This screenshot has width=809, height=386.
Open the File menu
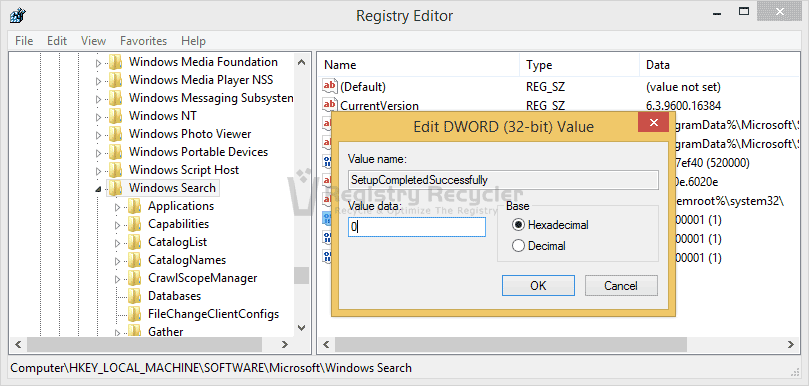[x=24, y=41]
